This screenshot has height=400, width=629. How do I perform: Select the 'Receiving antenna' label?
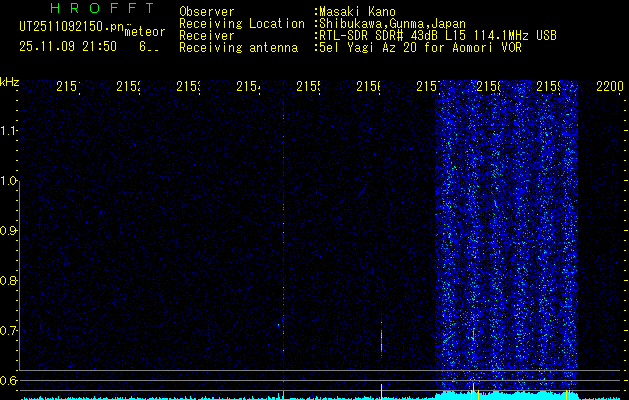coord(238,48)
